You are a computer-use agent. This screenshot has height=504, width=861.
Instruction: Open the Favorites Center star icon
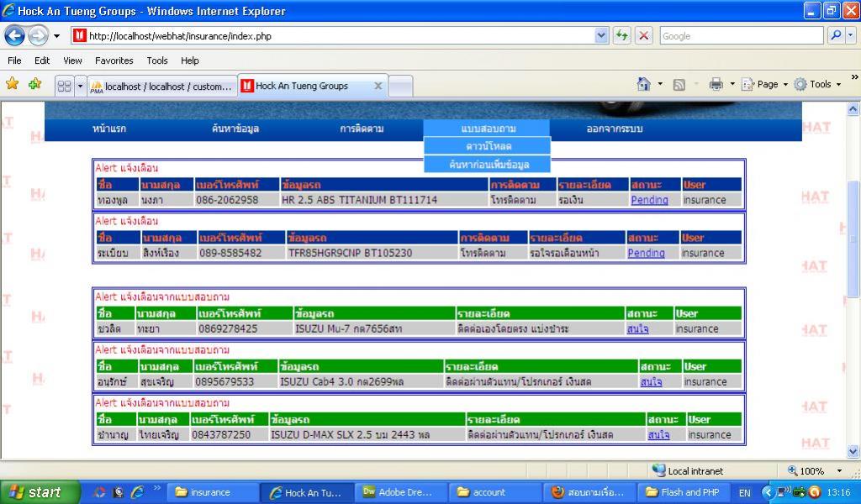tap(12, 84)
